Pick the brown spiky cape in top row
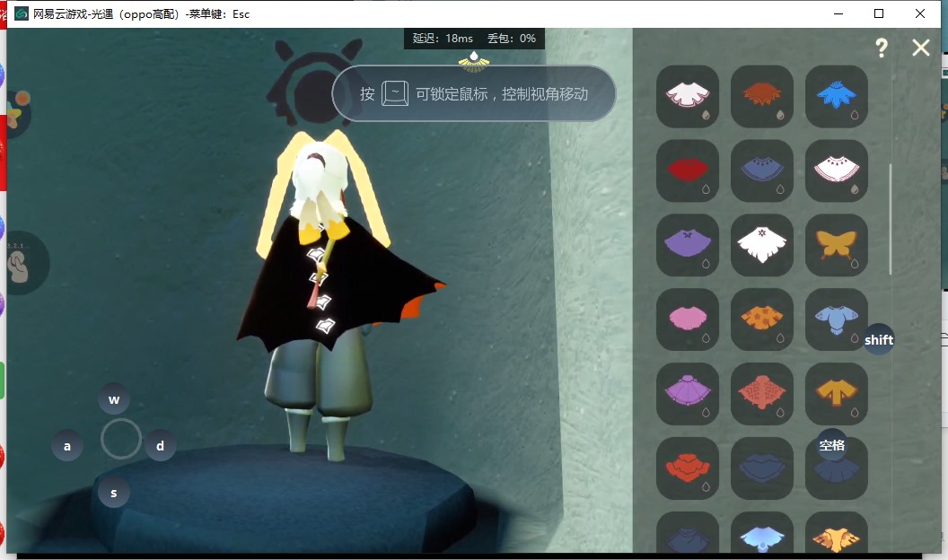The height and width of the screenshot is (560, 948). tap(762, 96)
